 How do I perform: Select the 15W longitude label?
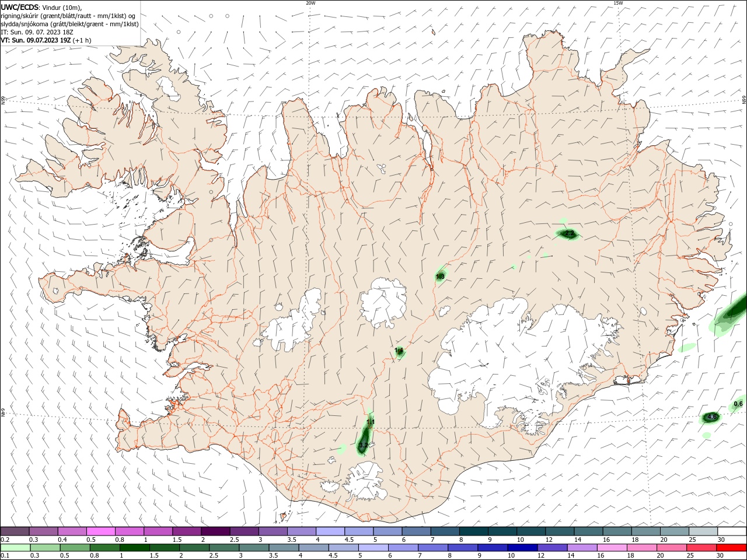click(618, 3)
